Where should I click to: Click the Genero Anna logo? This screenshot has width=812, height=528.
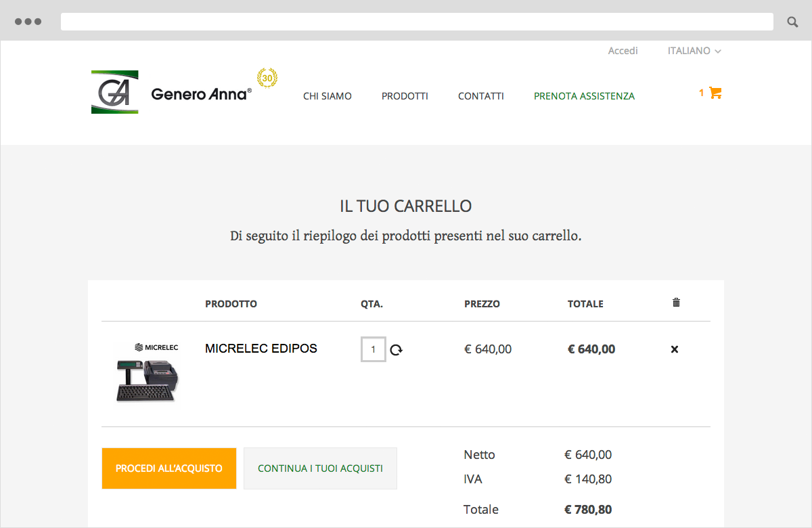tap(115, 91)
